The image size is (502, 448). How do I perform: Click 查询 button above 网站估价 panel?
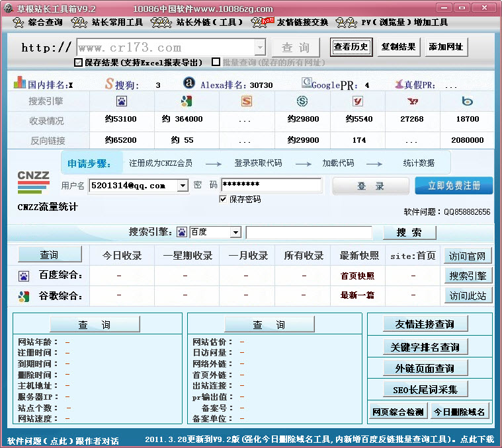point(269,324)
